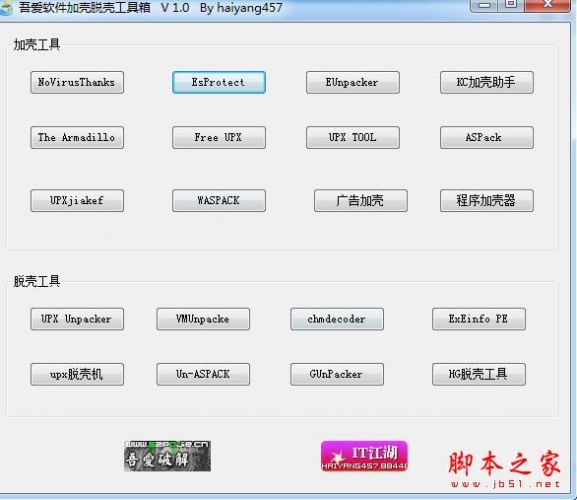Screen dimensions: 577x500
Task: Click the 吾爱破解 website banner
Action: pos(167,456)
